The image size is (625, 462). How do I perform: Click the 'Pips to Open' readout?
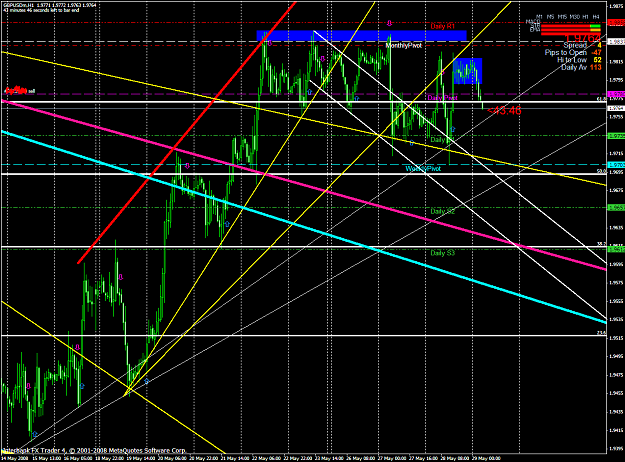click(573, 53)
